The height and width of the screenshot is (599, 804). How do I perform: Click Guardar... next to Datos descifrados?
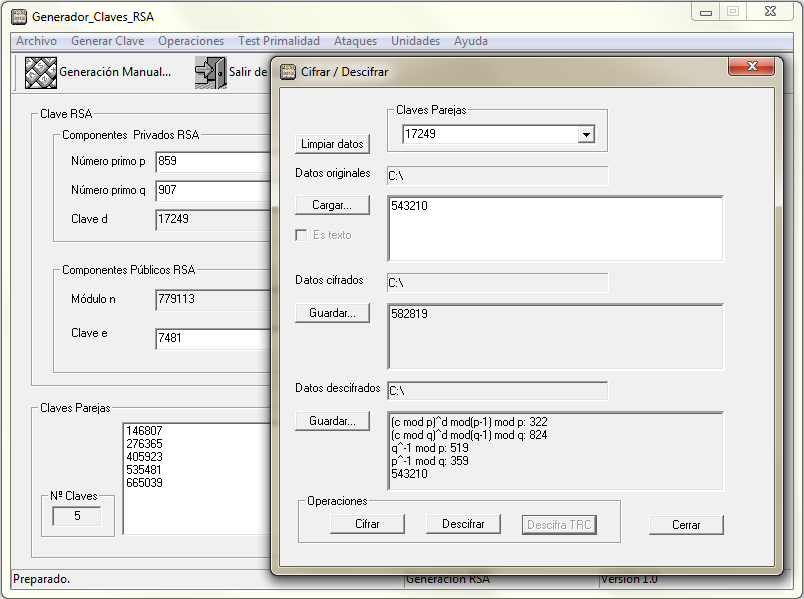click(x=332, y=421)
